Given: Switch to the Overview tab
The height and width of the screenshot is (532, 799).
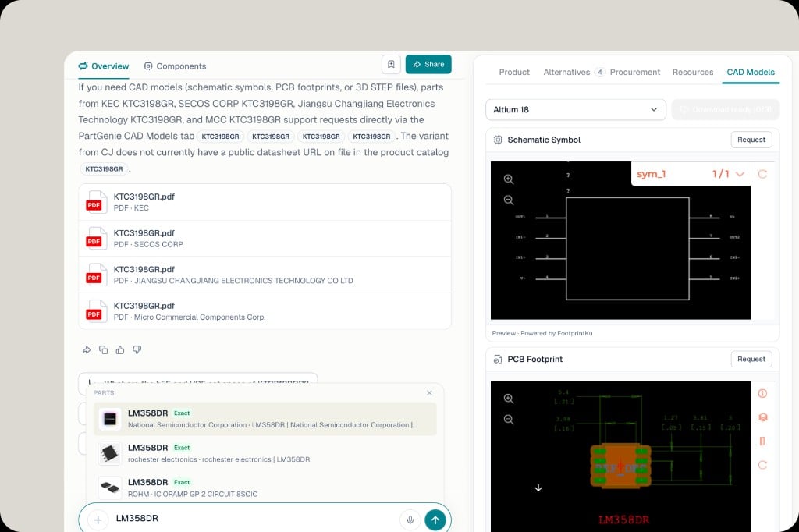Looking at the screenshot, I should click(104, 66).
